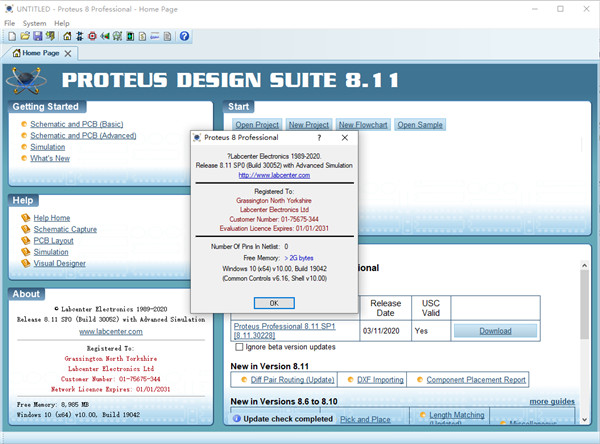This screenshot has height=444, width=600.
Task: Open the Help Home link
Action: click(x=52, y=218)
